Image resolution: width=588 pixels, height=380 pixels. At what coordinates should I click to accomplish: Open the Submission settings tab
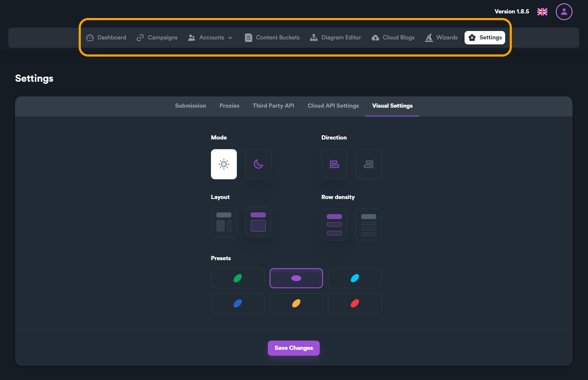[190, 106]
